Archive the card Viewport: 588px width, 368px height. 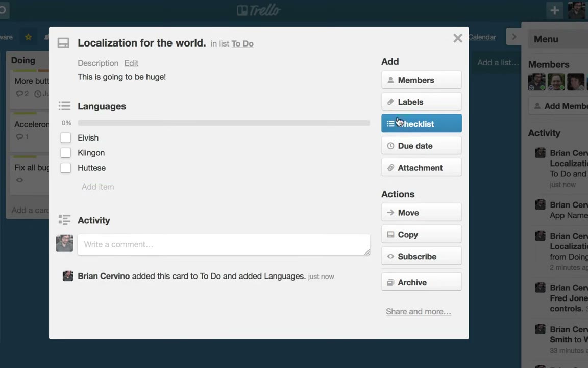[422, 282]
